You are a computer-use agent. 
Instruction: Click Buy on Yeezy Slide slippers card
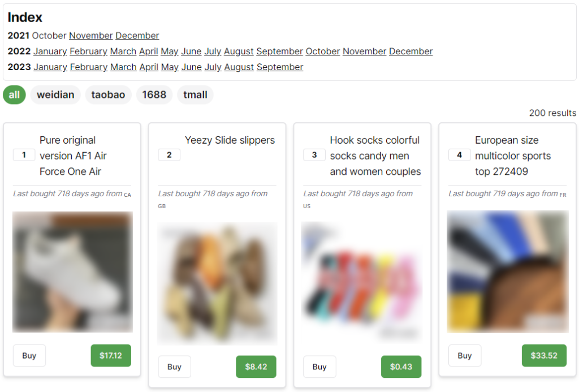[x=174, y=367]
